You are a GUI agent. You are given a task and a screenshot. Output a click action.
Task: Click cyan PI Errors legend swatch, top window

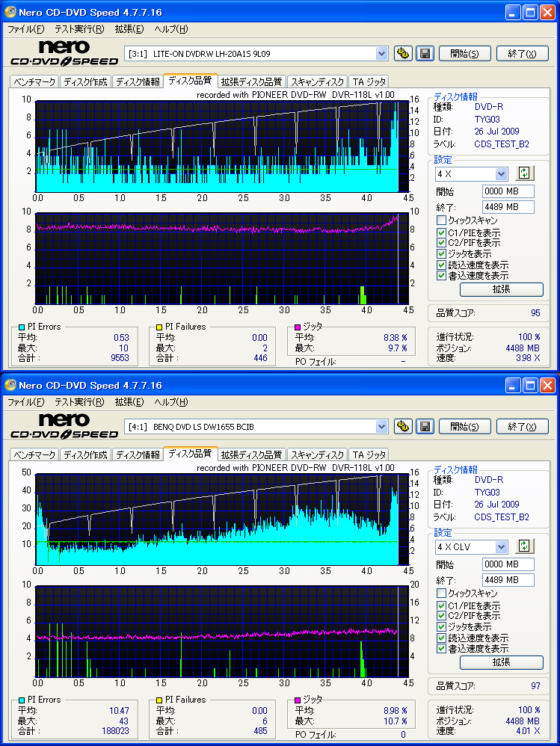22,327
